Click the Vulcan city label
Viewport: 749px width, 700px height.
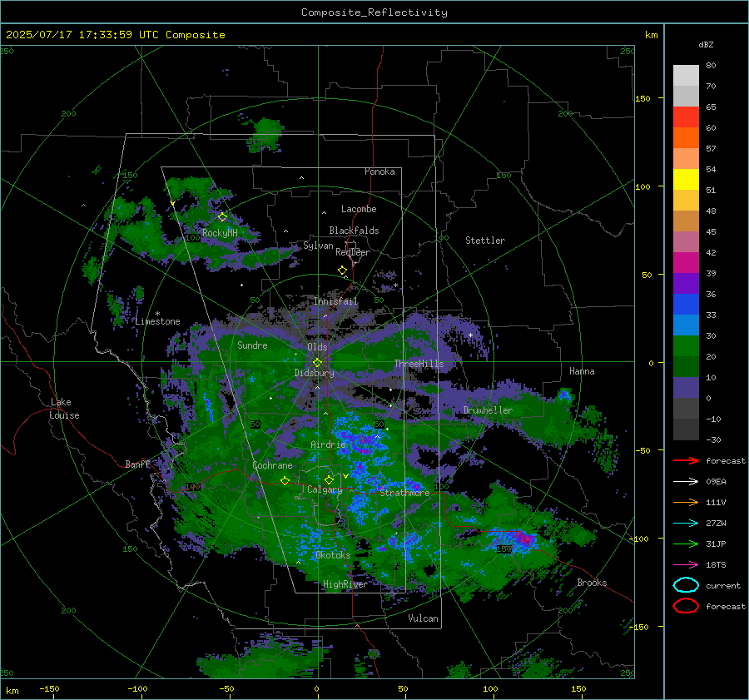[x=423, y=618]
